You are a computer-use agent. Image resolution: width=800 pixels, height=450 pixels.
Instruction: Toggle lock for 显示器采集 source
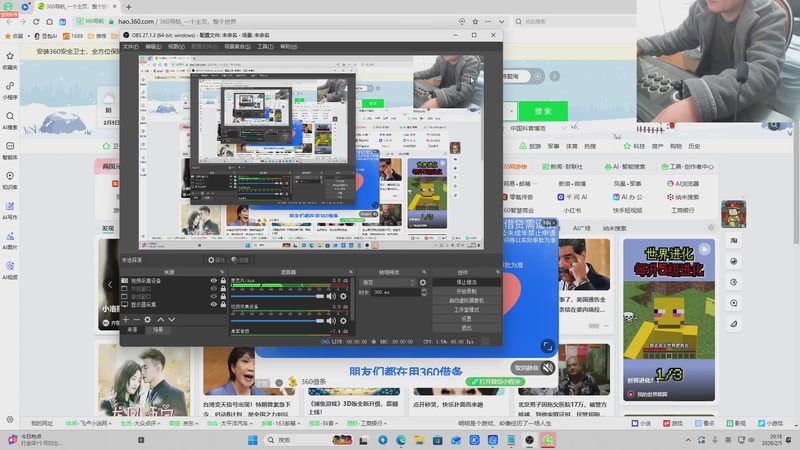click(x=223, y=305)
